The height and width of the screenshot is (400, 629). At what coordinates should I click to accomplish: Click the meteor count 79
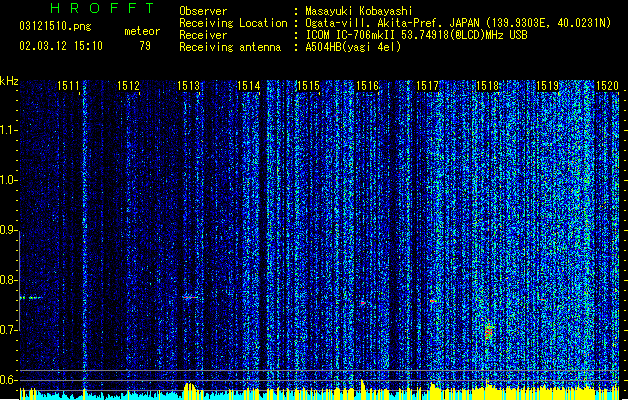145,46
